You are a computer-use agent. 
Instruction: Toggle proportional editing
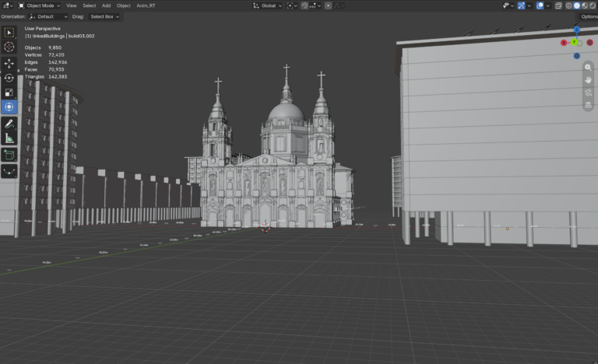[328, 5]
